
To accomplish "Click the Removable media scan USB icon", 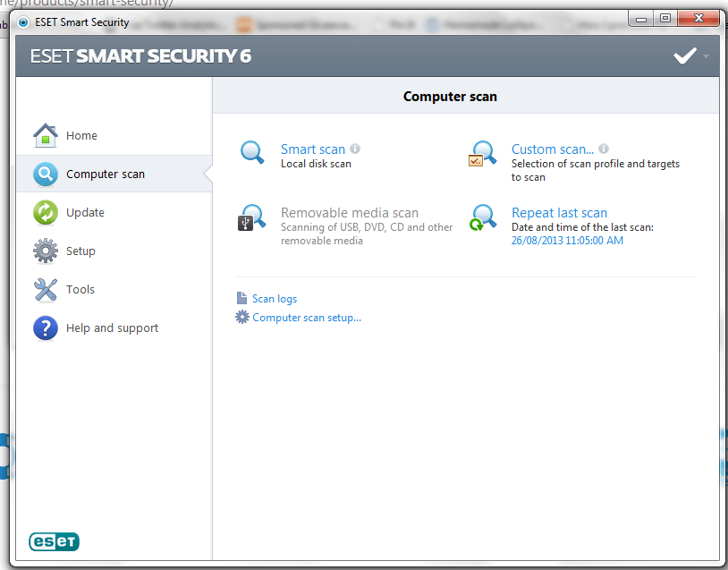I will tap(251, 217).
